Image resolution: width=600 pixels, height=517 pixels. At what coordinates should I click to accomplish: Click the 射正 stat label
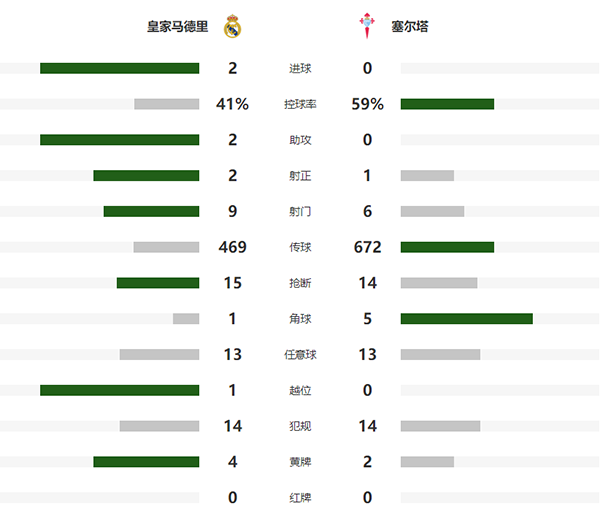click(x=300, y=176)
